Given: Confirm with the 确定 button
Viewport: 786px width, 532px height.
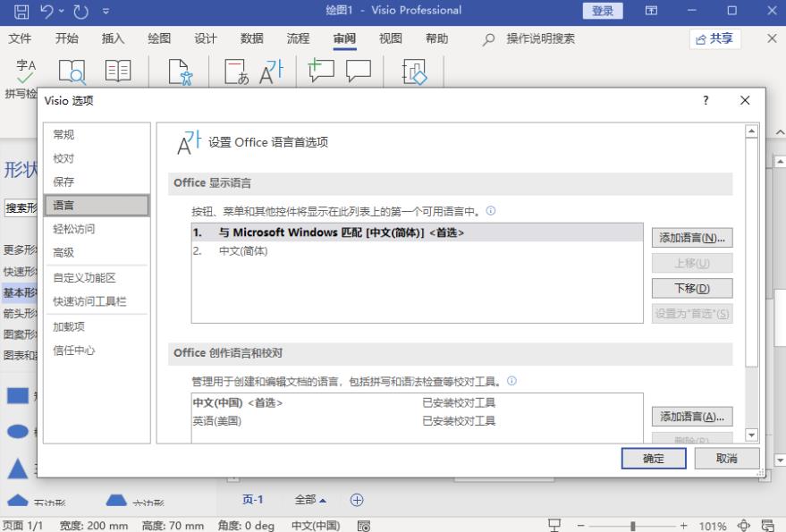Looking at the screenshot, I should (x=654, y=459).
